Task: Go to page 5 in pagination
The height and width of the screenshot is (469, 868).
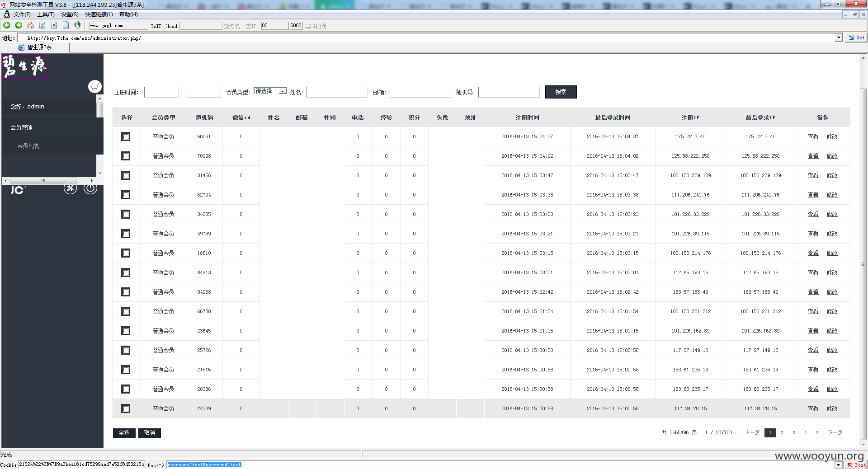Action: click(x=817, y=433)
